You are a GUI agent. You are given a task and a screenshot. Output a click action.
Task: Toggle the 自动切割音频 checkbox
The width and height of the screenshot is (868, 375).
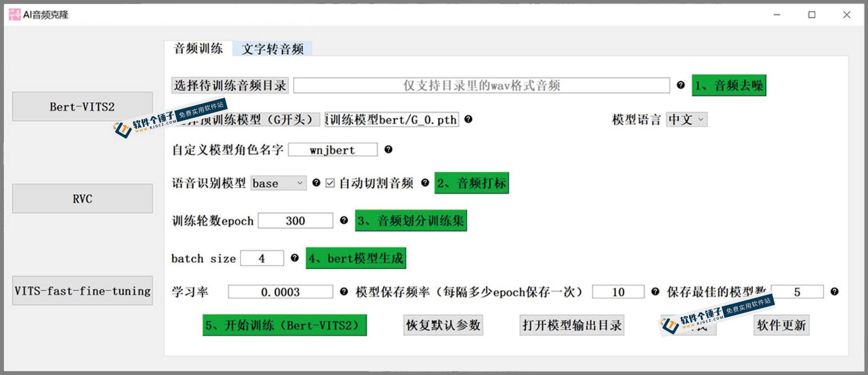[330, 183]
